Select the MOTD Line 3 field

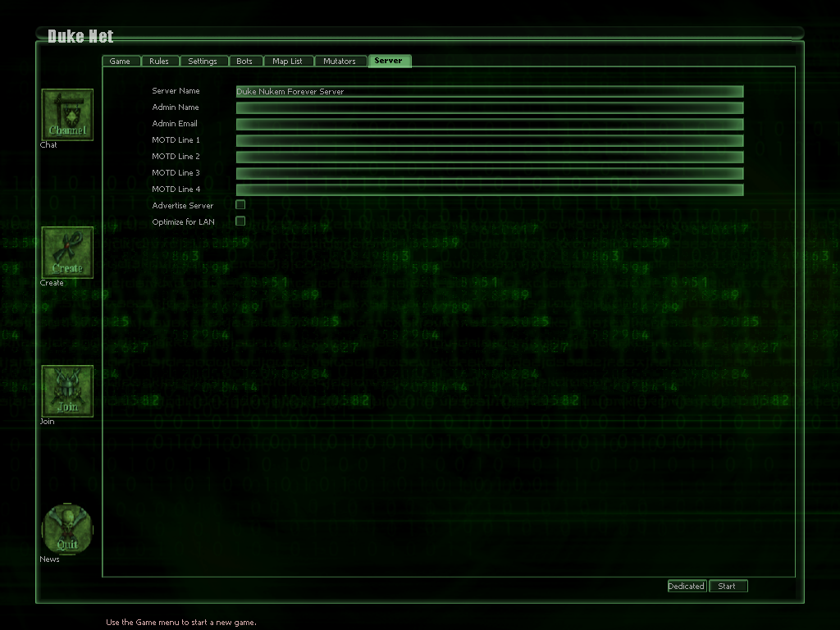click(490, 174)
